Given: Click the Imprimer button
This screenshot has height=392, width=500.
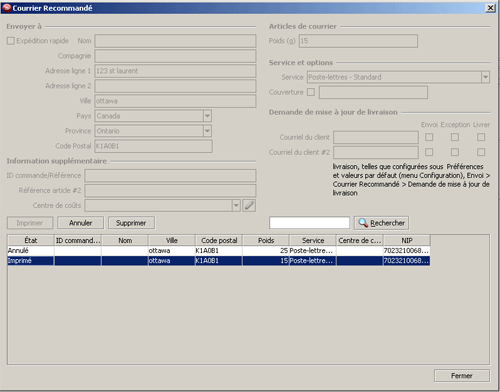Looking at the screenshot, I should coord(30,223).
